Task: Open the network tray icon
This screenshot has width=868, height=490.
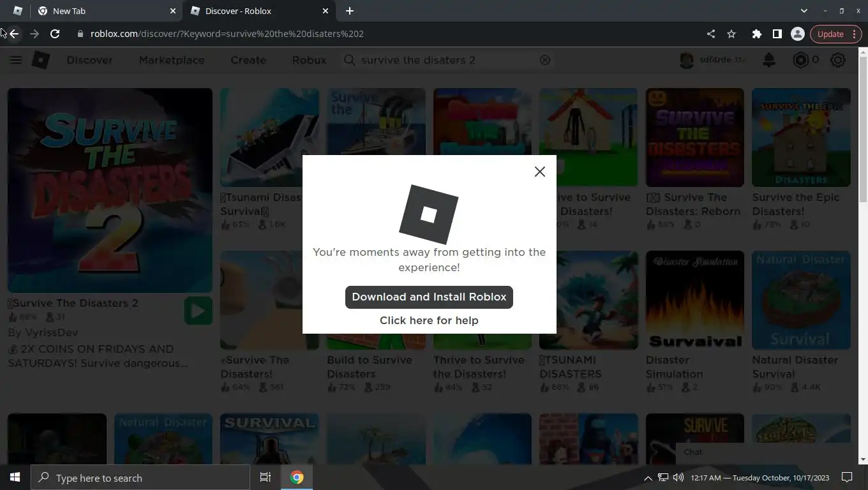Action: (663, 477)
